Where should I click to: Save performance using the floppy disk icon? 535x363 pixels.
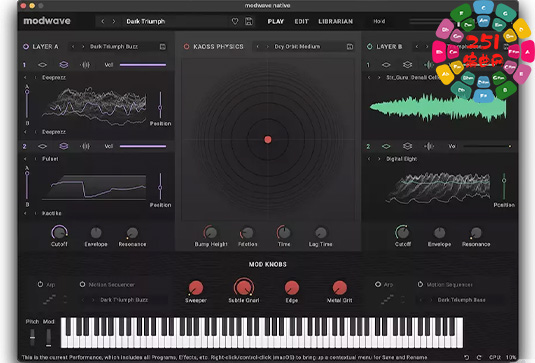tap(249, 21)
